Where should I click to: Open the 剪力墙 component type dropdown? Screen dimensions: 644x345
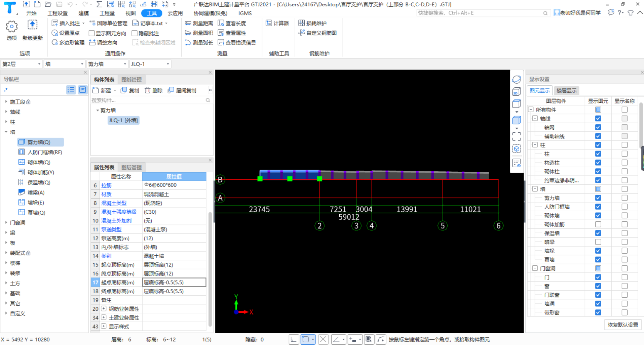[x=107, y=64]
